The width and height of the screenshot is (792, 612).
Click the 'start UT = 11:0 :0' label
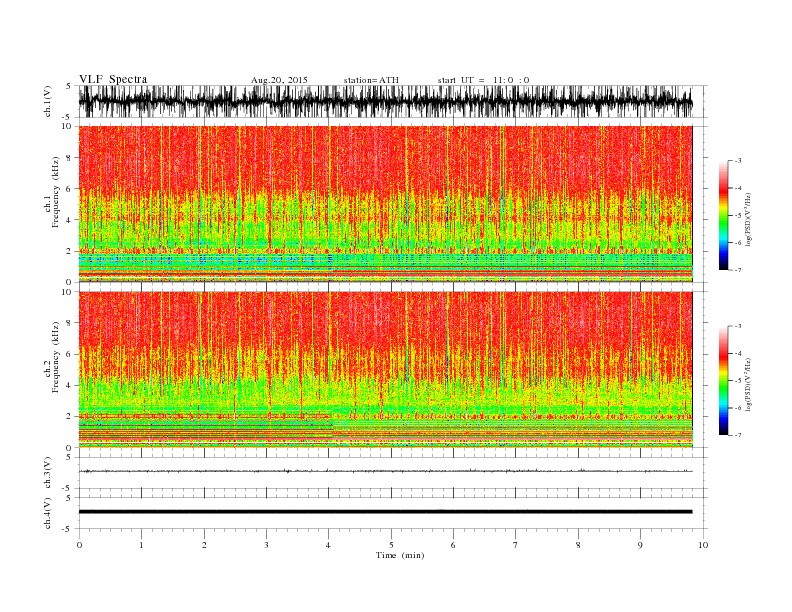483,80
